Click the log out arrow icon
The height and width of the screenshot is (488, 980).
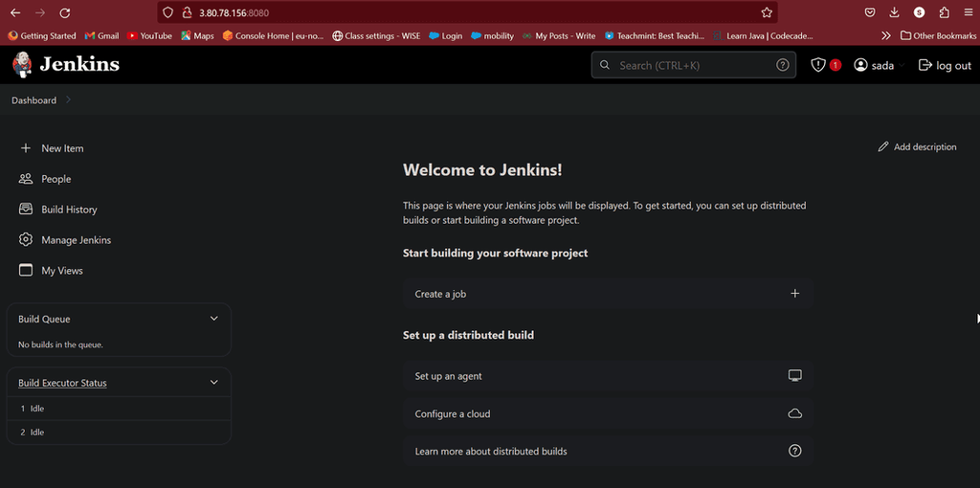(925, 65)
